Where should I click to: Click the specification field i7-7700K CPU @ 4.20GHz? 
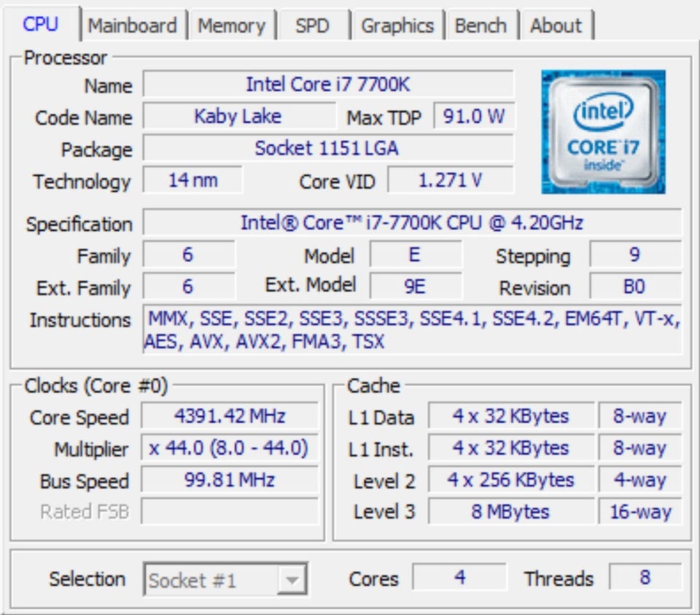pyautogui.click(x=412, y=222)
